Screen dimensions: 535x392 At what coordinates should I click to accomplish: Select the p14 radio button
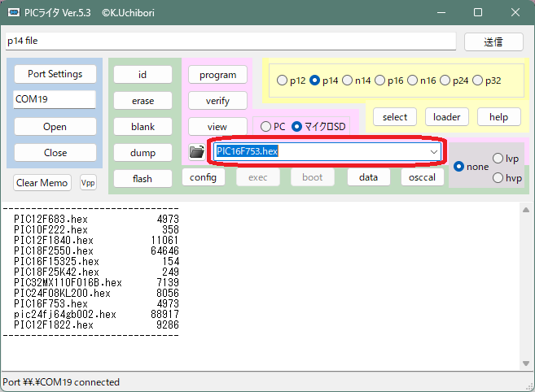[315, 81]
